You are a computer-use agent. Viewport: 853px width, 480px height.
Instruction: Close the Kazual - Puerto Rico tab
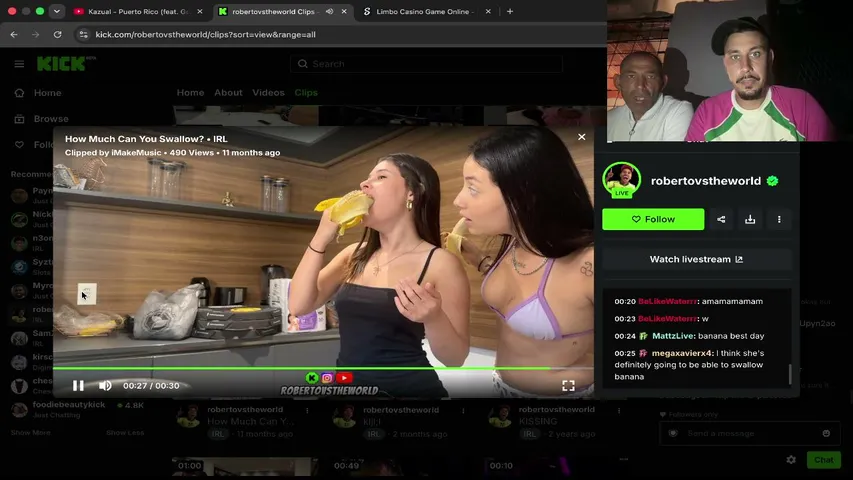tap(200, 11)
